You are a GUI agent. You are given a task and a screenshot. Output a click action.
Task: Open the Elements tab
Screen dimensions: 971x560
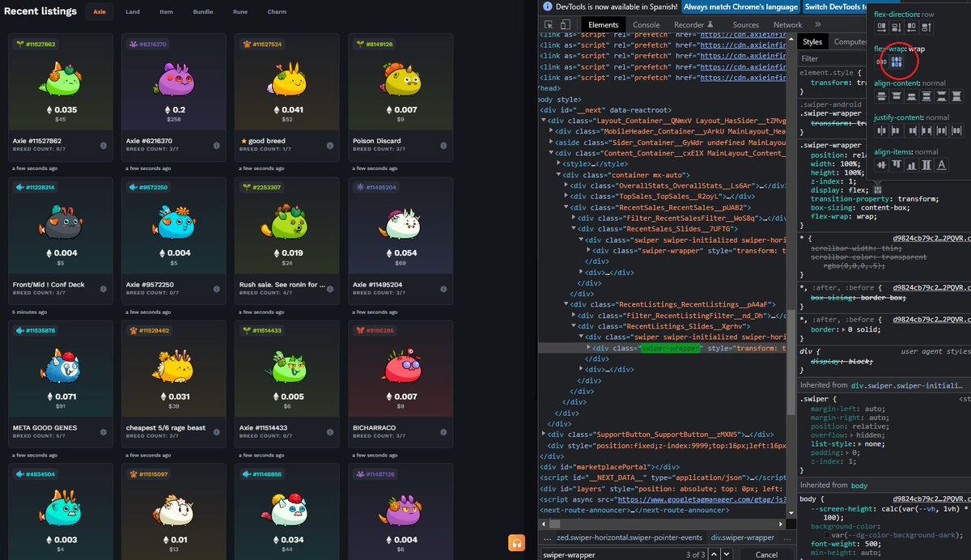pyautogui.click(x=603, y=25)
